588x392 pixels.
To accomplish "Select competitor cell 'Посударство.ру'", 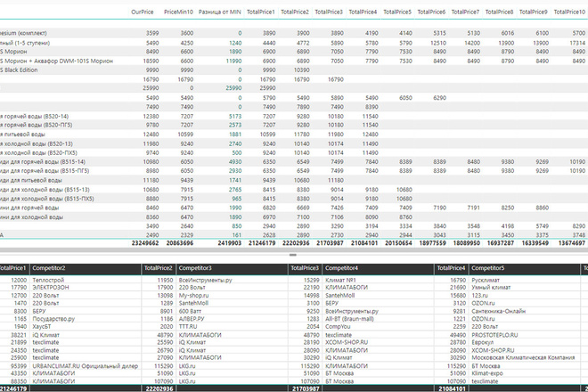I will click(x=53, y=319).
